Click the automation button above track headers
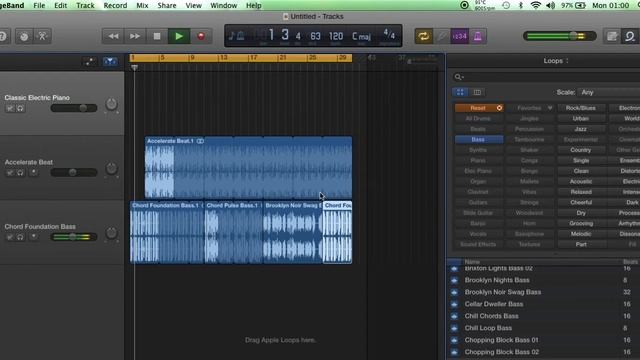Viewport: 640px width, 360px height. point(89,62)
